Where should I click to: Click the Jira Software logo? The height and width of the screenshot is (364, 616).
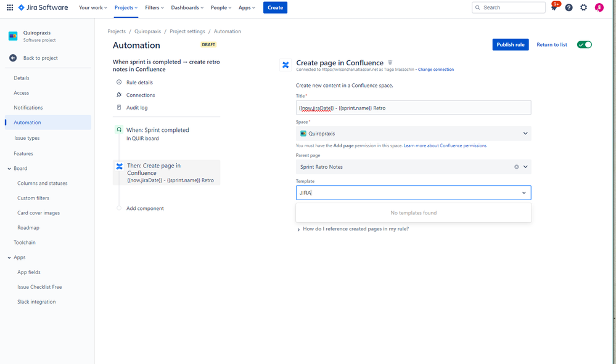click(x=43, y=7)
